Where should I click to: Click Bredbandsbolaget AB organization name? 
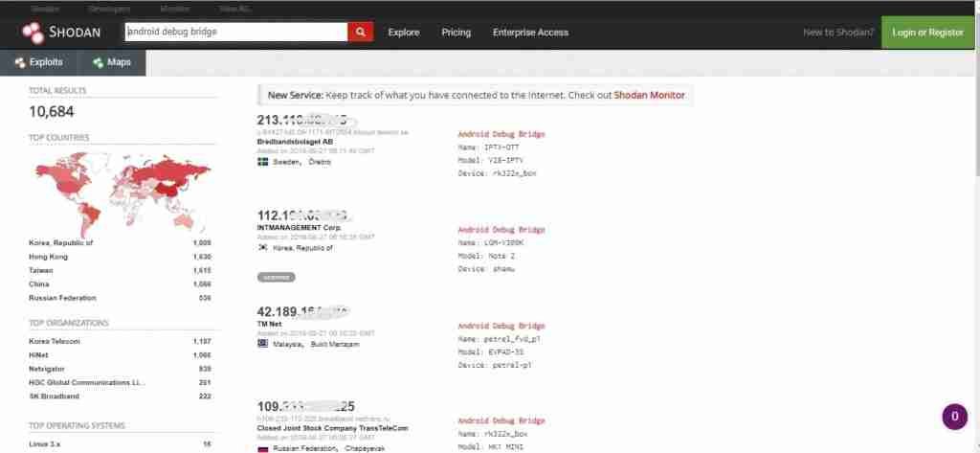coord(295,142)
